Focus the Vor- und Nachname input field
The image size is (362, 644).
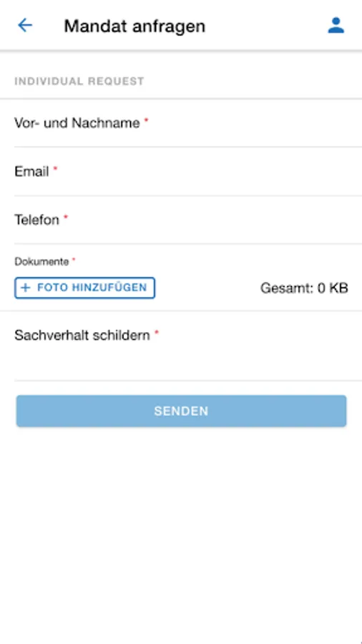click(188, 123)
